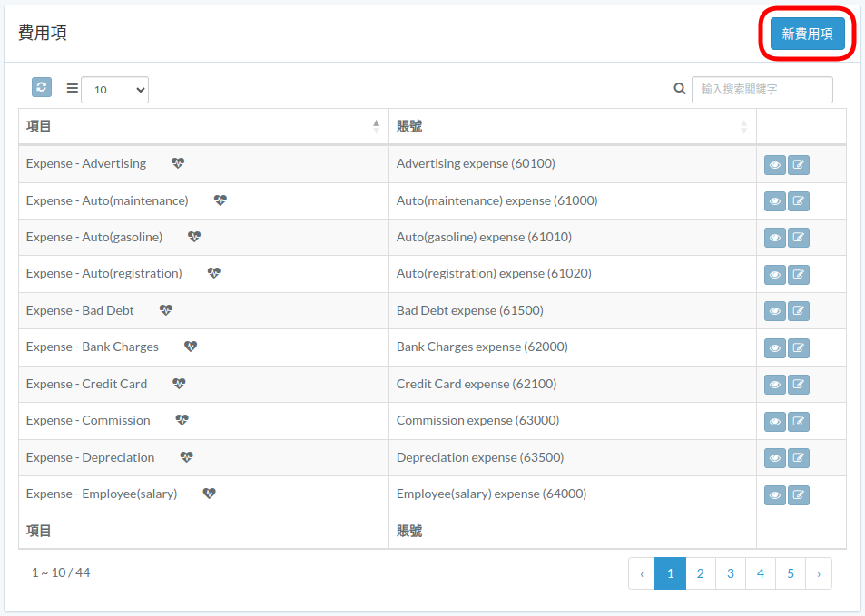This screenshot has width=865, height=616.
Task: Click heartbeat icon beside Expense - Bank Charges
Action: tap(191, 347)
